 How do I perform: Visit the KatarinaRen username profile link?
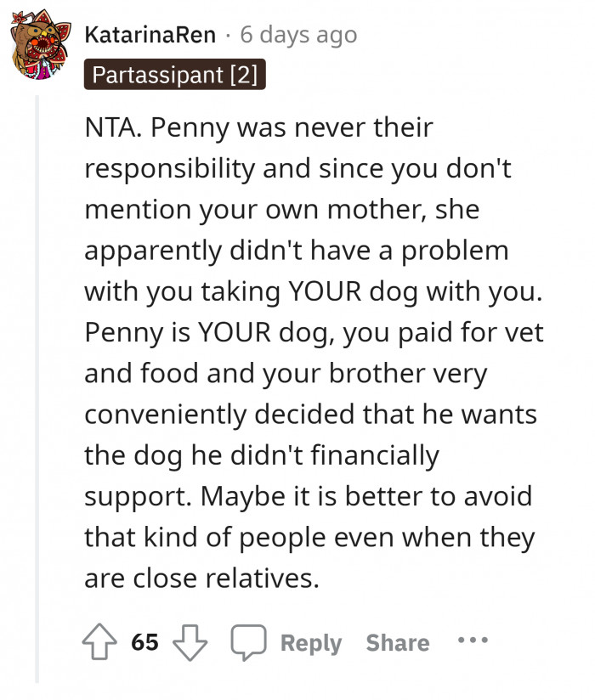[x=150, y=35]
